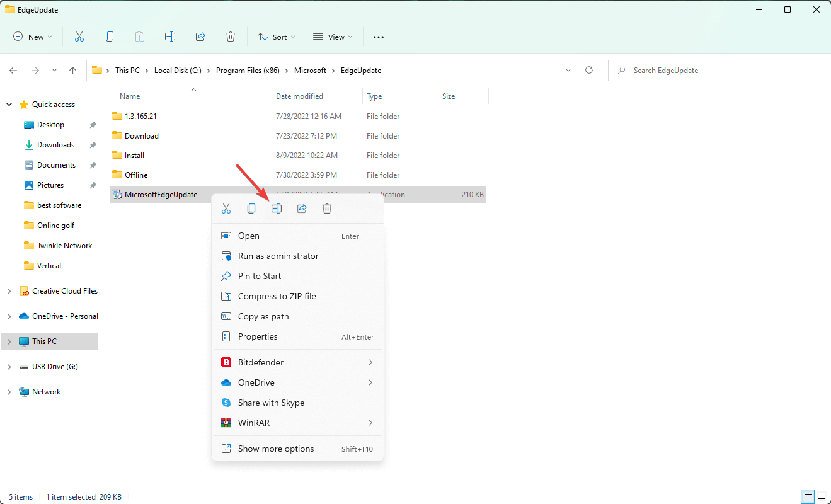Click Show more options
This screenshot has height=504, width=831.
tap(276, 448)
